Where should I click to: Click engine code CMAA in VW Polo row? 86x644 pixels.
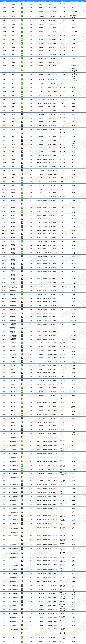pos(73,384)
